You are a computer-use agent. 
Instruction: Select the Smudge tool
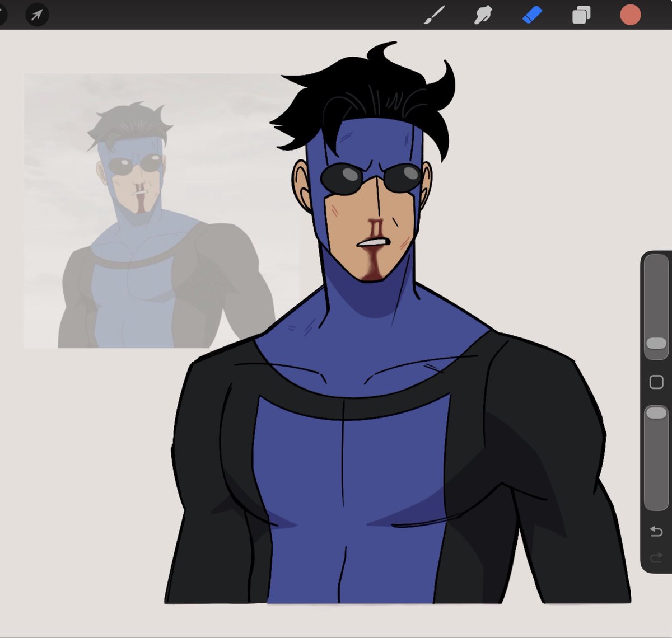click(483, 15)
